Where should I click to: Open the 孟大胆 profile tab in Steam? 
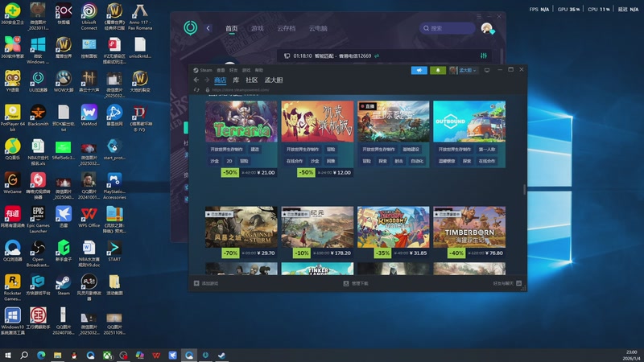pos(274,80)
